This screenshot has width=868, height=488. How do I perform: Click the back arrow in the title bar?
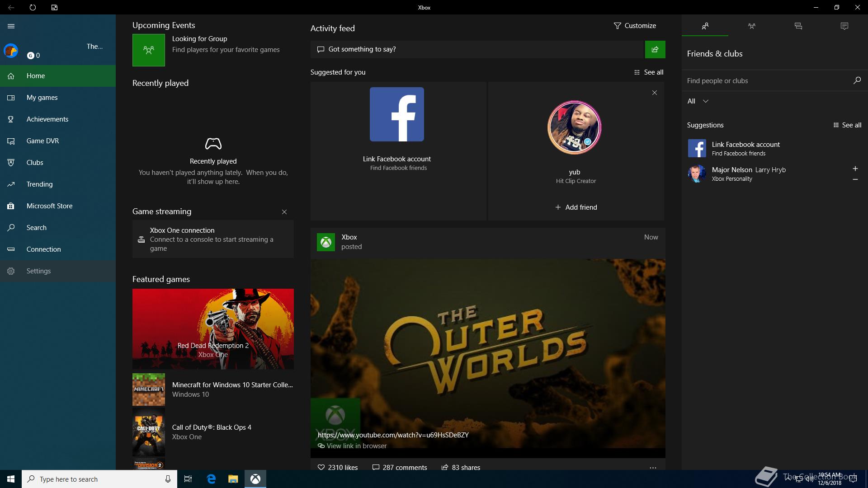point(11,8)
